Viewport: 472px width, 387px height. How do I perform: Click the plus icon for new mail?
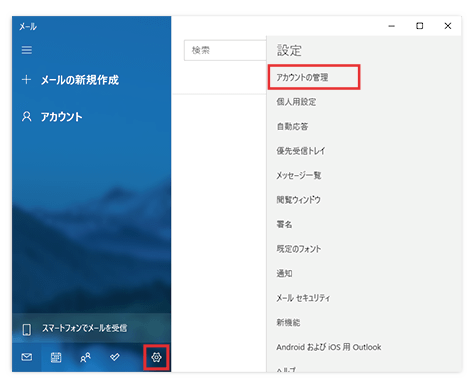coord(26,80)
